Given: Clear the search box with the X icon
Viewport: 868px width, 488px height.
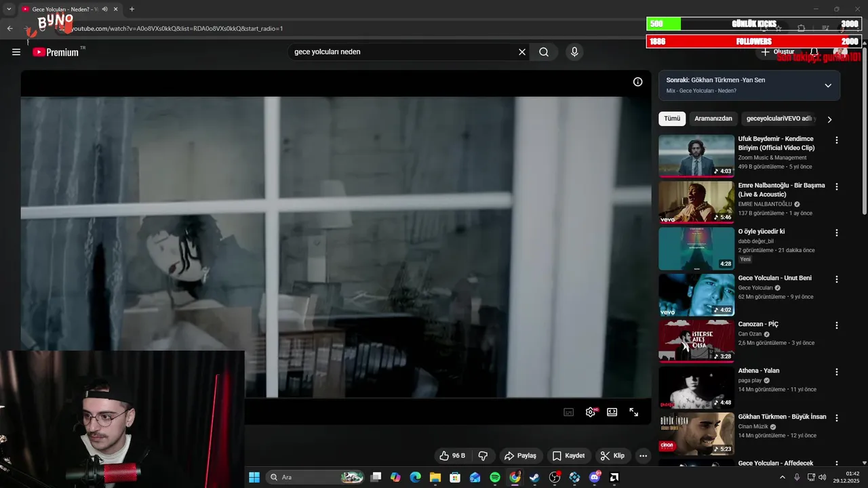Looking at the screenshot, I should click(522, 52).
